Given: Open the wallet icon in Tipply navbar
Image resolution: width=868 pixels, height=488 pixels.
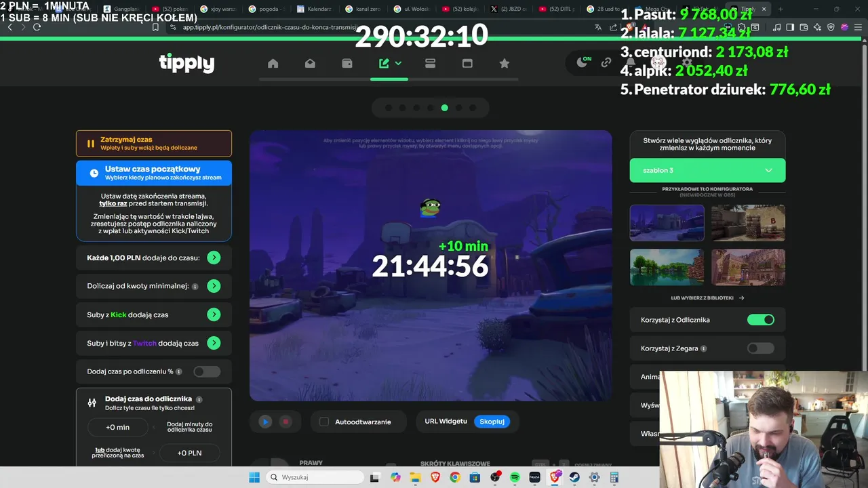Looking at the screenshot, I should (x=347, y=63).
